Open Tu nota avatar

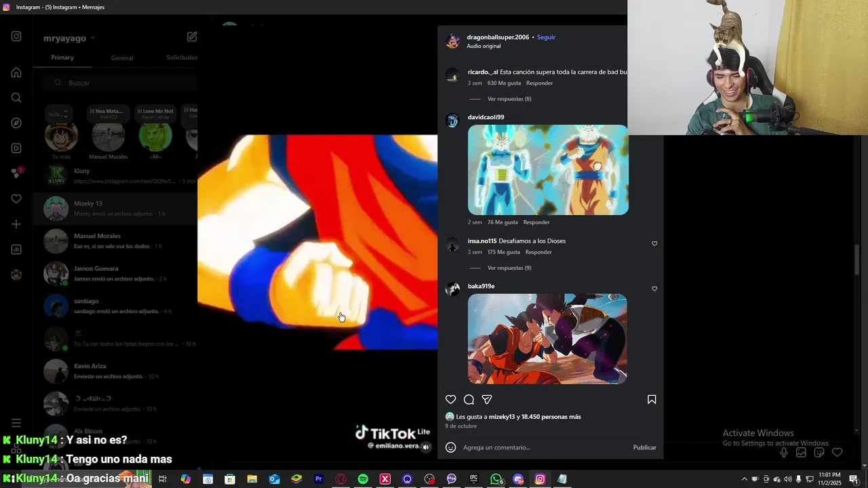[61, 137]
